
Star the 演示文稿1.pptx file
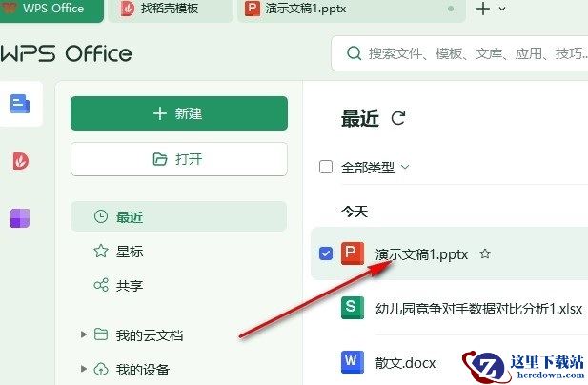(485, 254)
